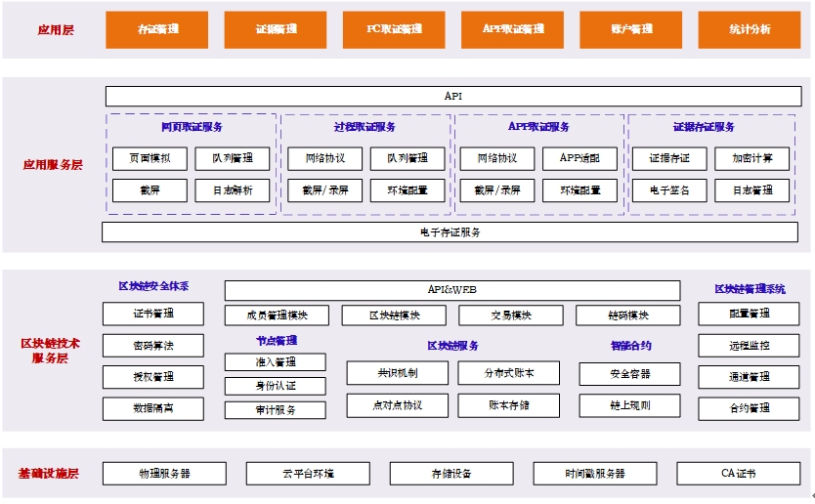Select the 配置管理 box
The width and height of the screenshot is (815, 504).
(x=749, y=314)
